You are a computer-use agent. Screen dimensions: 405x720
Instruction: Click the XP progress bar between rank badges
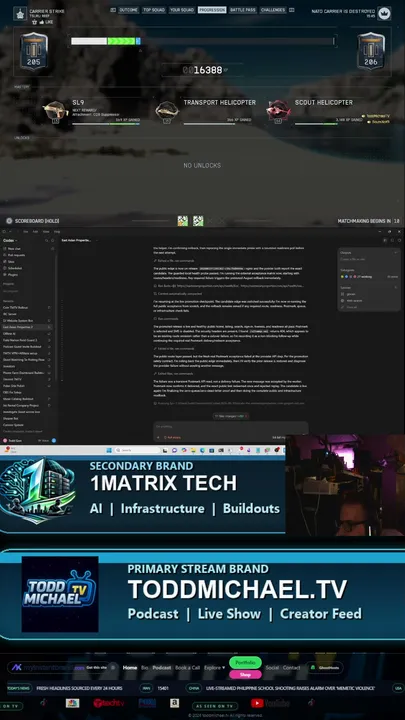202,41
